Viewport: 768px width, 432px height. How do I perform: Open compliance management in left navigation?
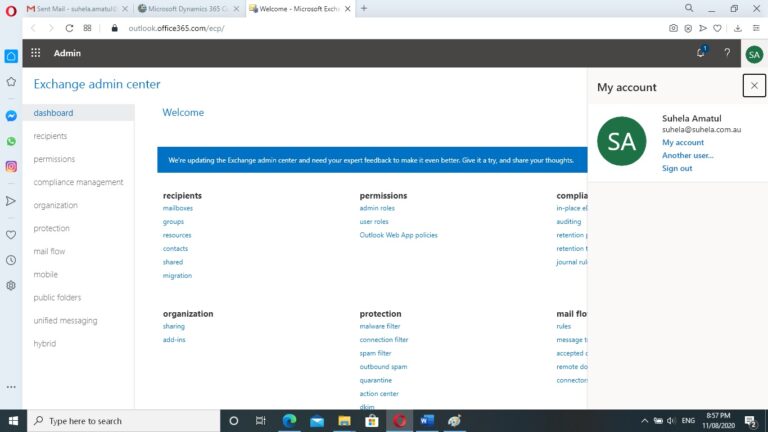(78, 182)
